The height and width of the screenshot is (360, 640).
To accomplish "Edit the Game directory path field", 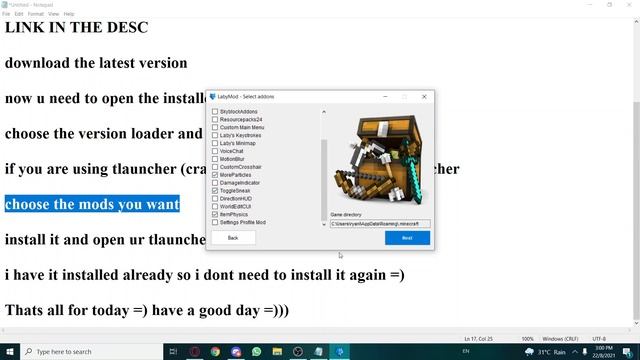I will pyautogui.click(x=380, y=224).
